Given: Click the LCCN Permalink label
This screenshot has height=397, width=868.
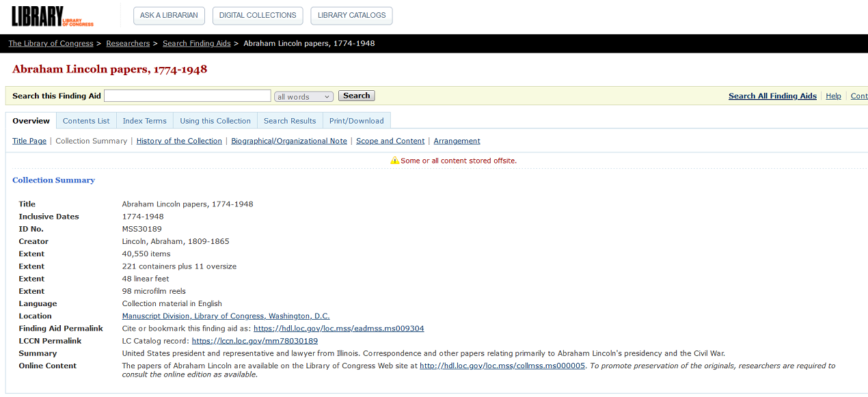Looking at the screenshot, I should point(50,341).
